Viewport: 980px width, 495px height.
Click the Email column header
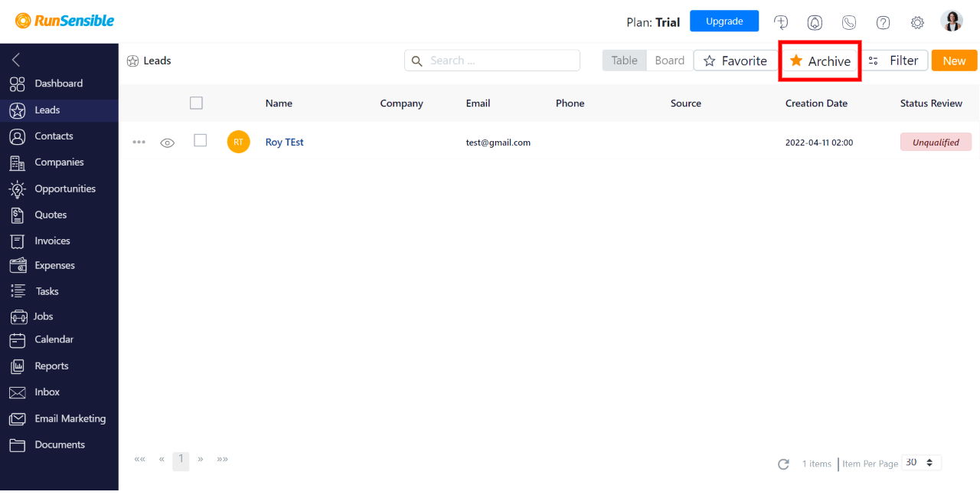tap(478, 103)
